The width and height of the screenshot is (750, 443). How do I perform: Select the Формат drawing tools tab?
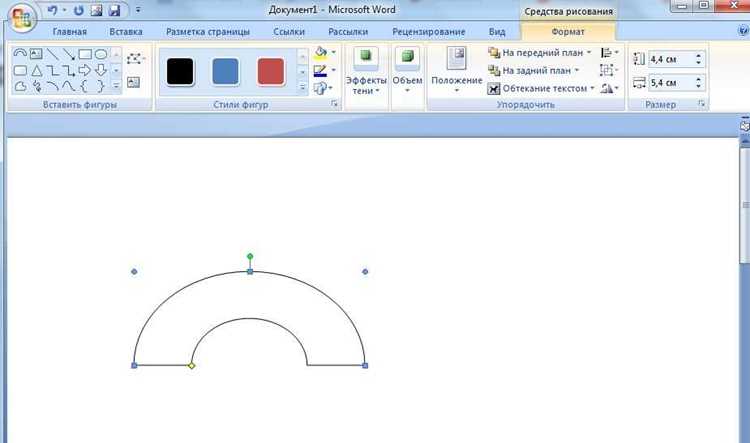[568, 32]
